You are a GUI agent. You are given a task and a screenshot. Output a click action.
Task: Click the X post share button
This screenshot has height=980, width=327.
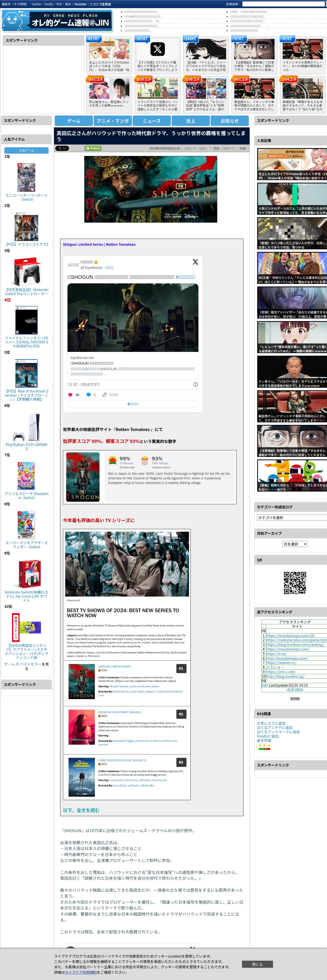[x=62, y=148]
